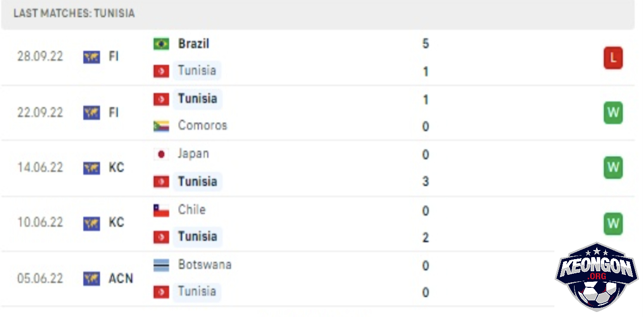
Task: Click the W badge for Chile–Tunisia match
Action: click(x=613, y=223)
